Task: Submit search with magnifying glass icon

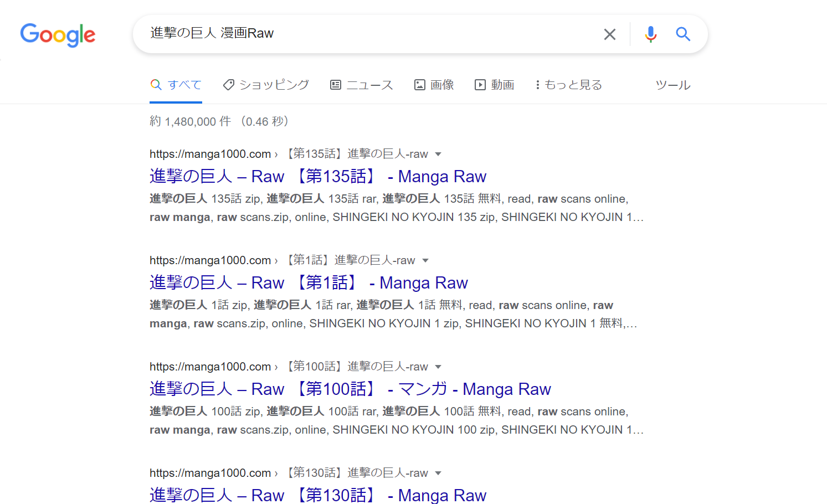Action: coord(683,34)
